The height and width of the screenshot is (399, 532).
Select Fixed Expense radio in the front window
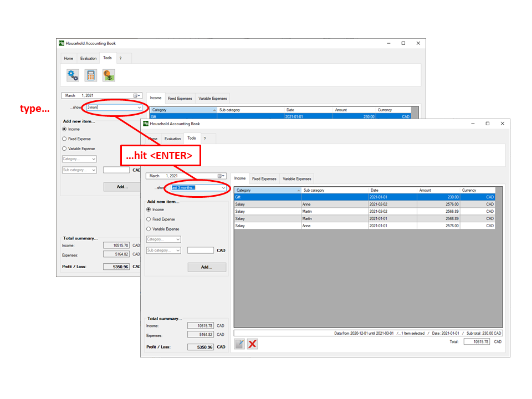click(x=149, y=219)
